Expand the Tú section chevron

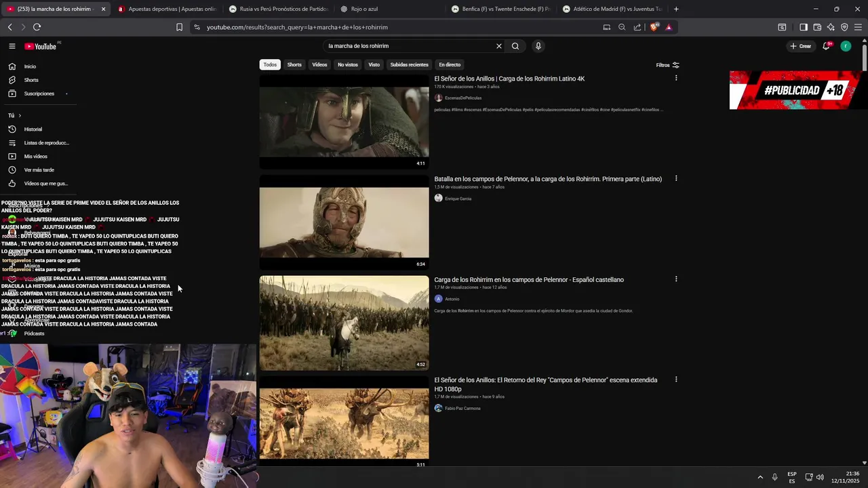click(x=20, y=116)
